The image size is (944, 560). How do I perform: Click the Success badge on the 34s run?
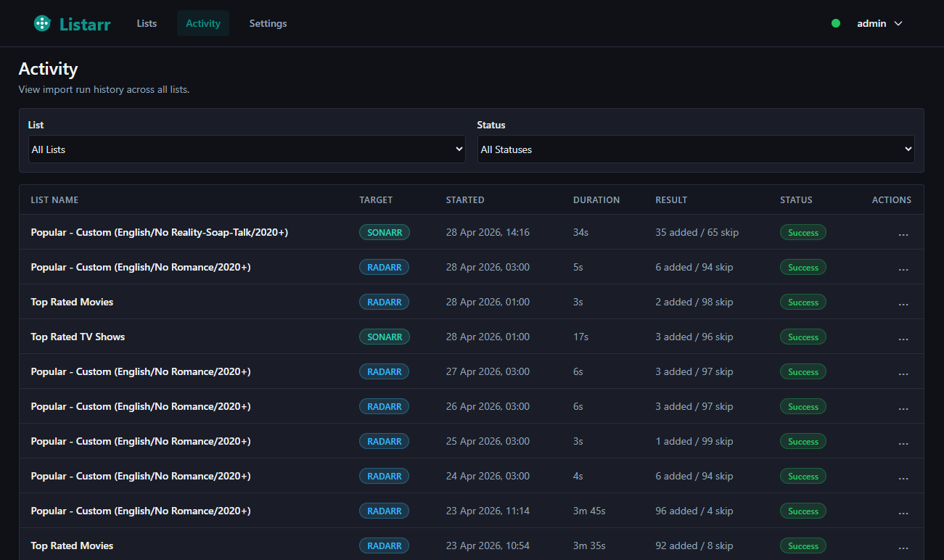803,233
